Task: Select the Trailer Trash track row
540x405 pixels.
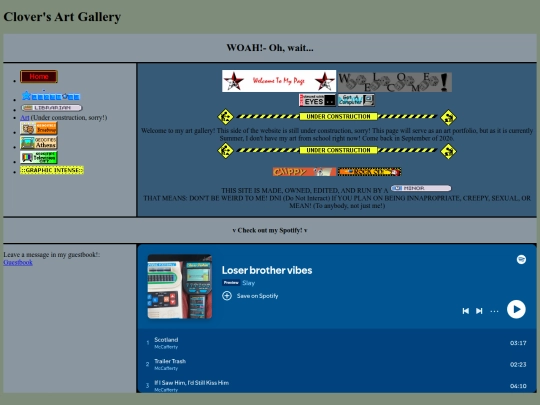Action: 337,364
